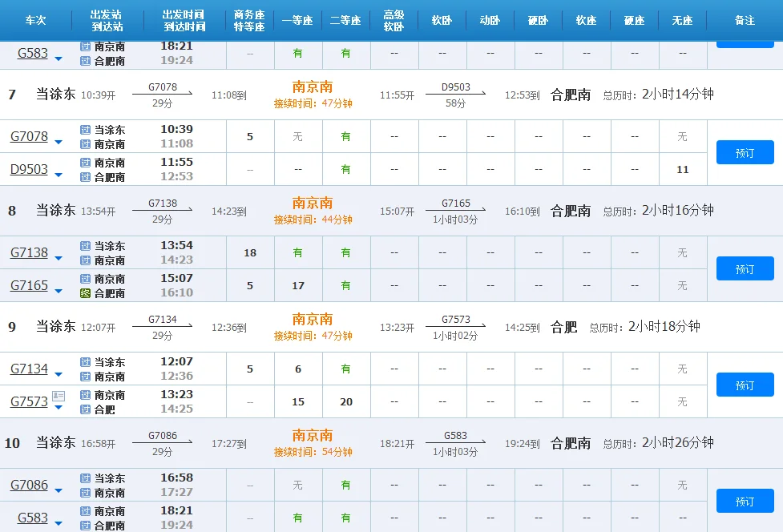Screen dimensions: 783x532
Task: Click the 过 badge beside 南京南 for D9503
Action: point(87,161)
